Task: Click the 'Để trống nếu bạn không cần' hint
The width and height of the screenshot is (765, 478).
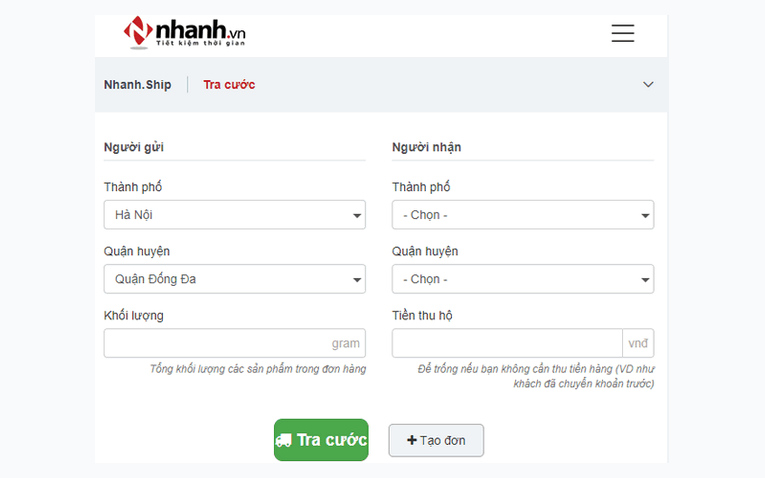Action: [x=536, y=376]
